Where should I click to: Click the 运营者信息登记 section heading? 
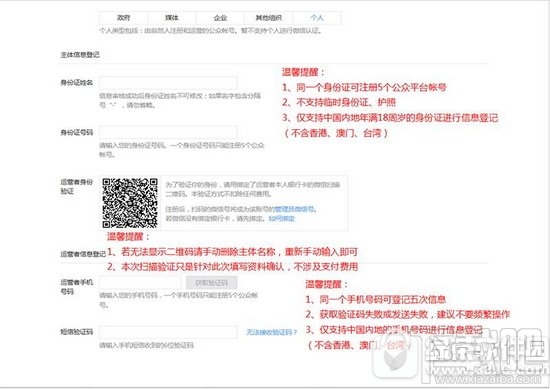click(x=83, y=254)
